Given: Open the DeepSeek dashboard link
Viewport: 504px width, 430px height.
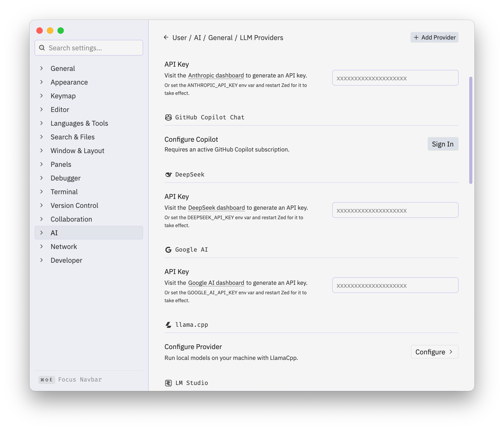Looking at the screenshot, I should click(216, 208).
